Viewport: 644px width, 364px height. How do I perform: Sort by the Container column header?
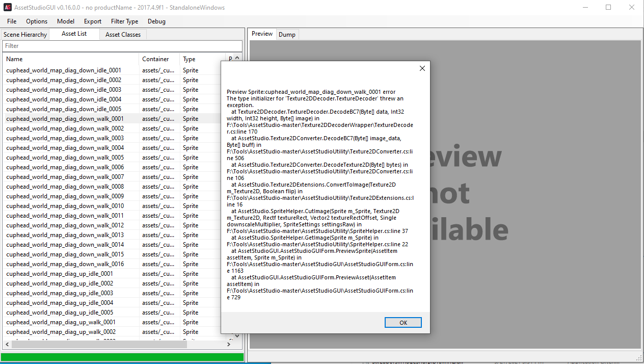[159, 59]
